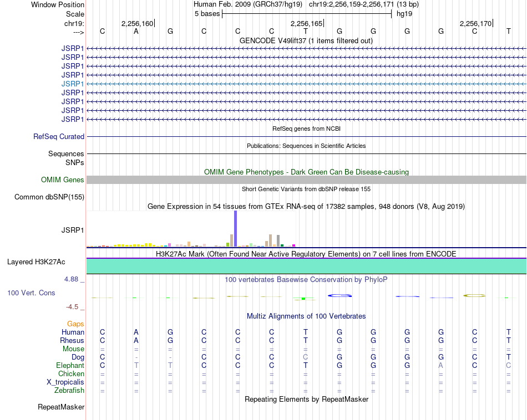Click the Common dbSNP(155) label
Image resolution: width=527 pixels, height=420 pixels.
(49, 197)
